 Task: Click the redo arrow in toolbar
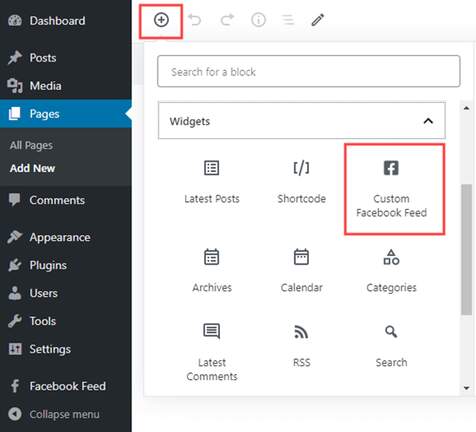[227, 20]
